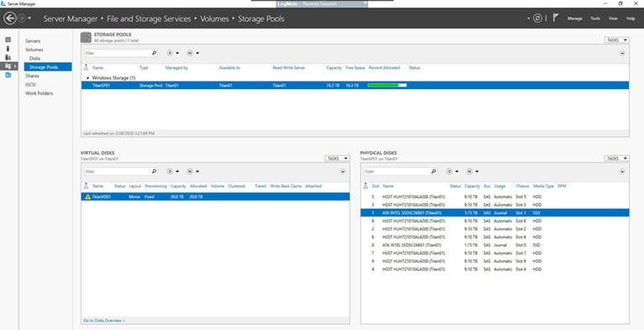
Task: Open Physical Disks saved queries dropdown
Action: pos(473,171)
